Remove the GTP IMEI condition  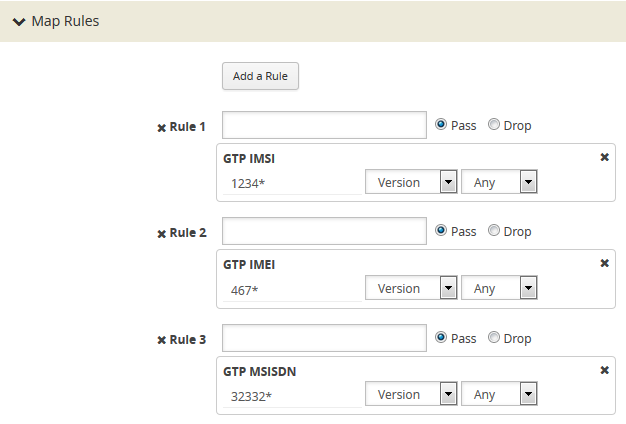604,264
